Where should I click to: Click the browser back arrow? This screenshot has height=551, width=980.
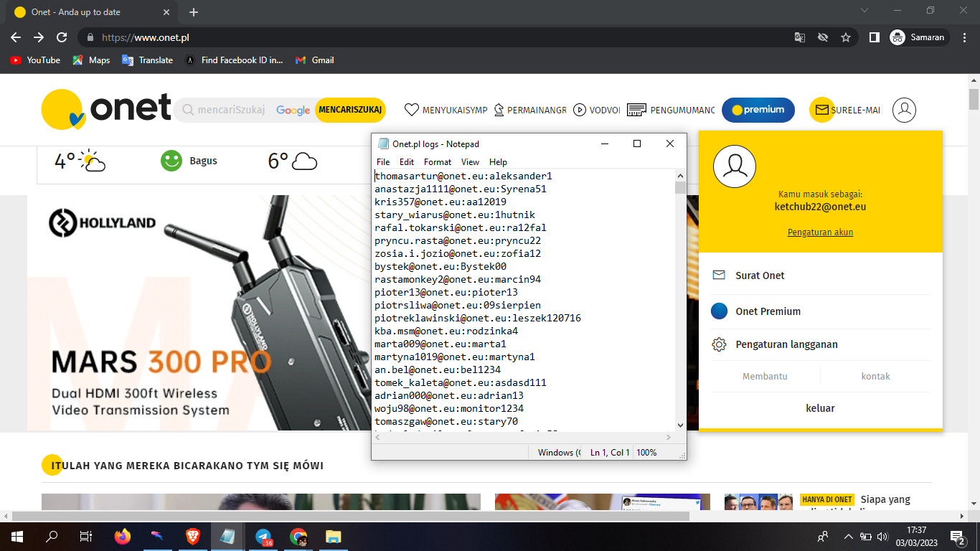coord(16,37)
